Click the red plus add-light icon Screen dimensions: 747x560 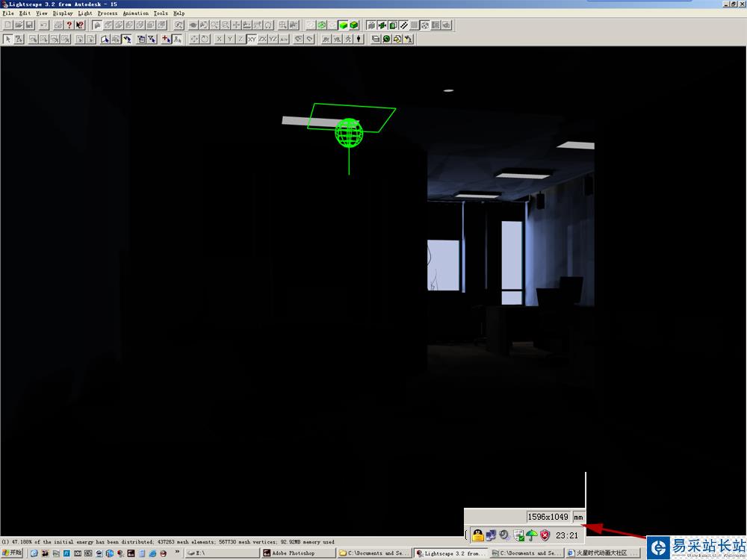pos(167,39)
